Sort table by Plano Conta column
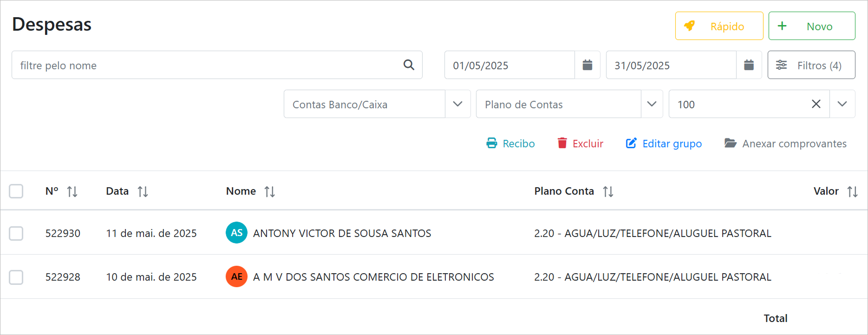 [608, 191]
